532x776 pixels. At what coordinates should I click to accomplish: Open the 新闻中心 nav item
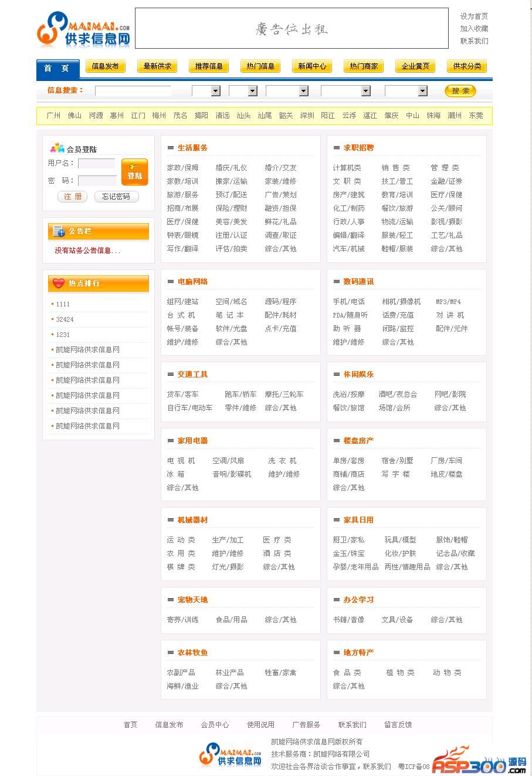point(312,66)
